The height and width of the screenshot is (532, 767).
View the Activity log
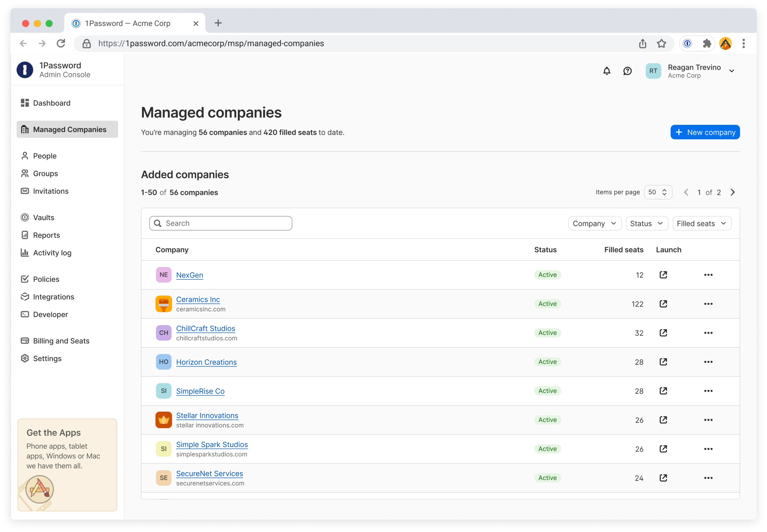pos(52,253)
